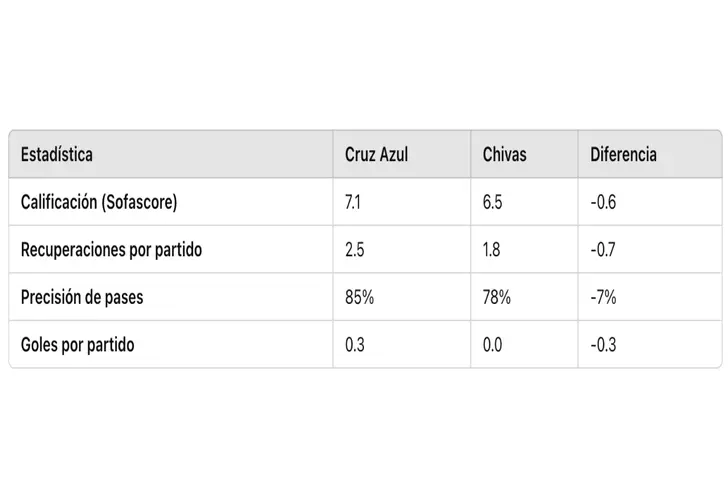Click the Chivas column header
This screenshot has height=488, width=728.
coord(504,155)
